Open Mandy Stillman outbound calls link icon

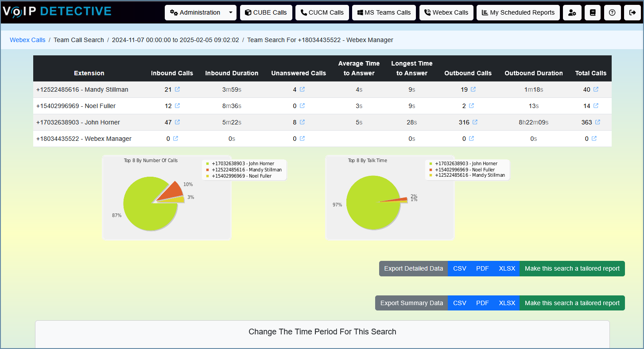473,89
